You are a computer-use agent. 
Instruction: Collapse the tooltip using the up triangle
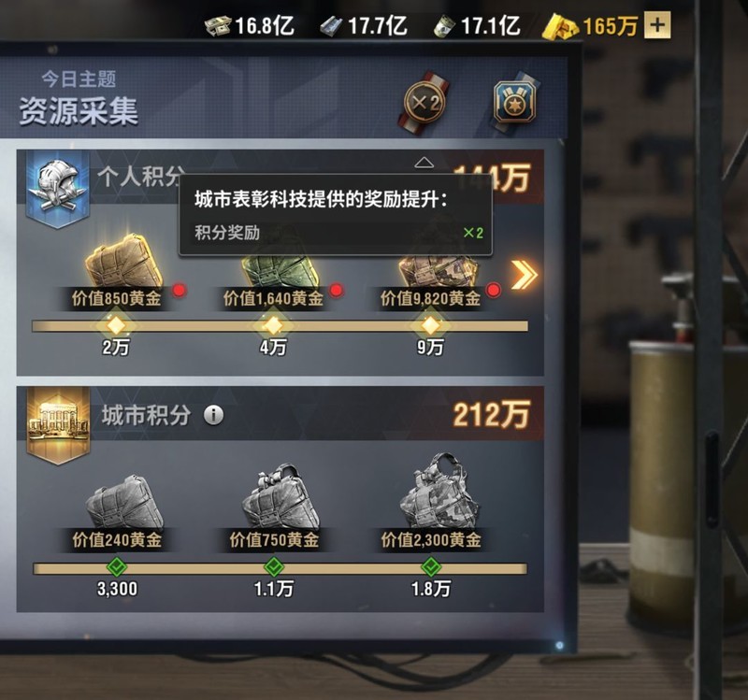(424, 163)
